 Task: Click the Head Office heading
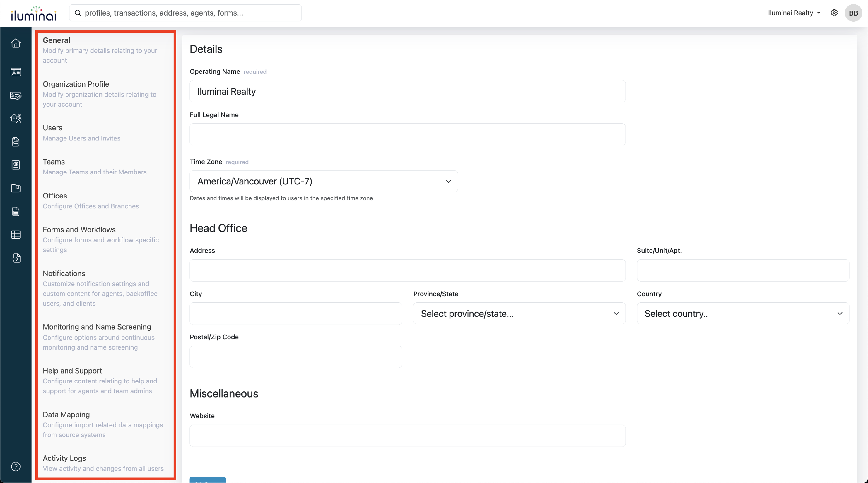[x=218, y=228]
